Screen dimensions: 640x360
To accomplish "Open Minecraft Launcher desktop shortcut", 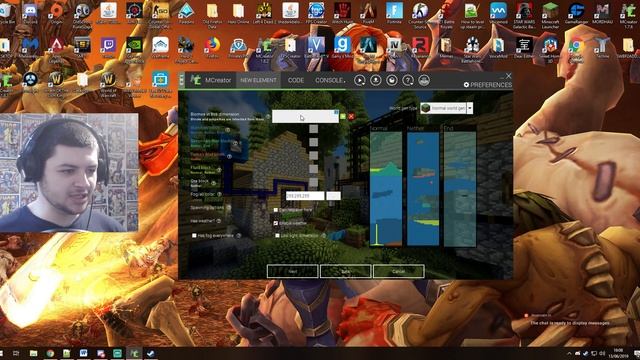I will 550,15.
